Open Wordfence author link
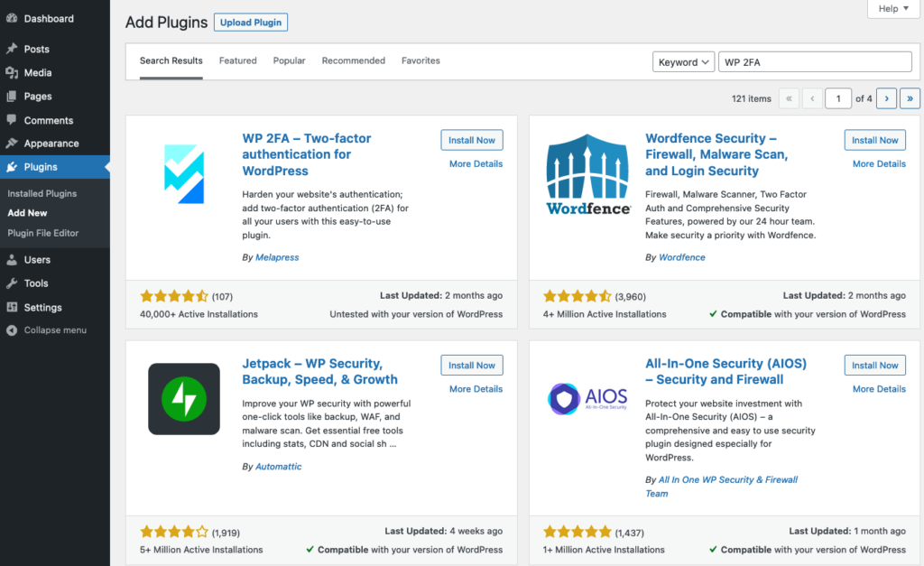The height and width of the screenshot is (566, 924). point(682,257)
